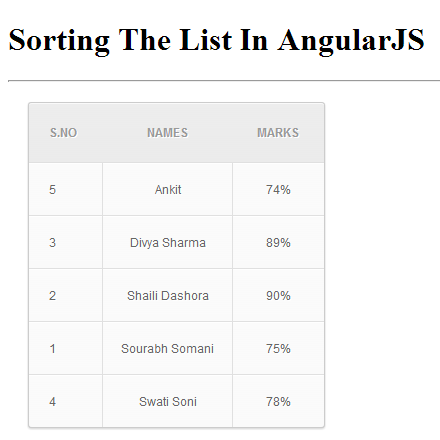Viewport: 440px width, 440px height.
Task: Click serial number 4 cell
Action: pyautogui.click(x=66, y=401)
